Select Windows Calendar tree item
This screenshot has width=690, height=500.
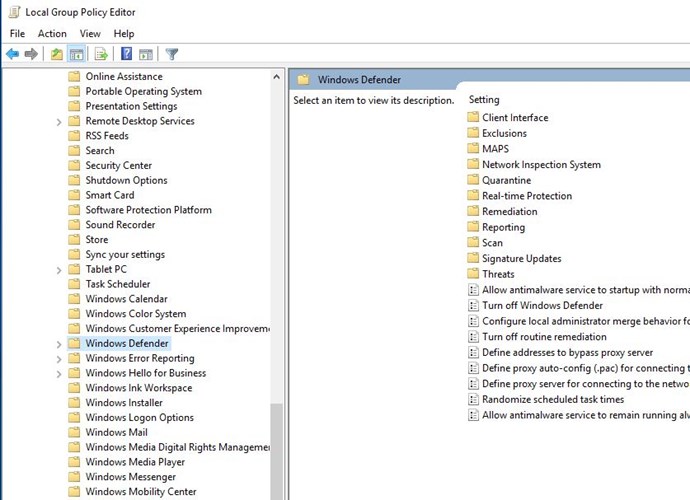pos(126,298)
